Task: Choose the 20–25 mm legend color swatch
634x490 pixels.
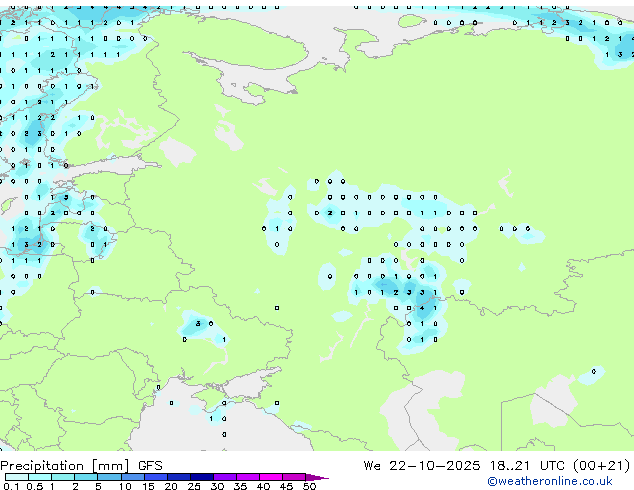Action: click(x=179, y=477)
